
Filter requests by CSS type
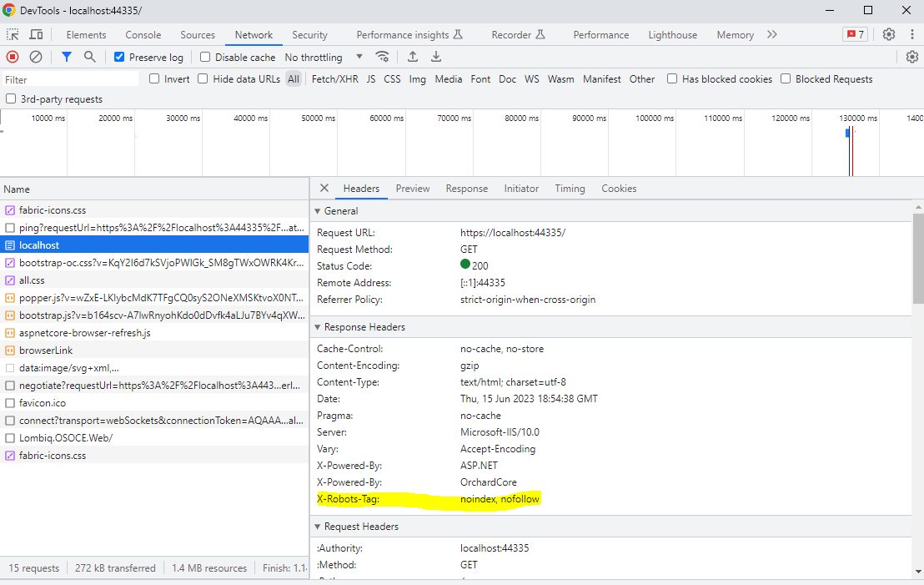[x=392, y=79]
